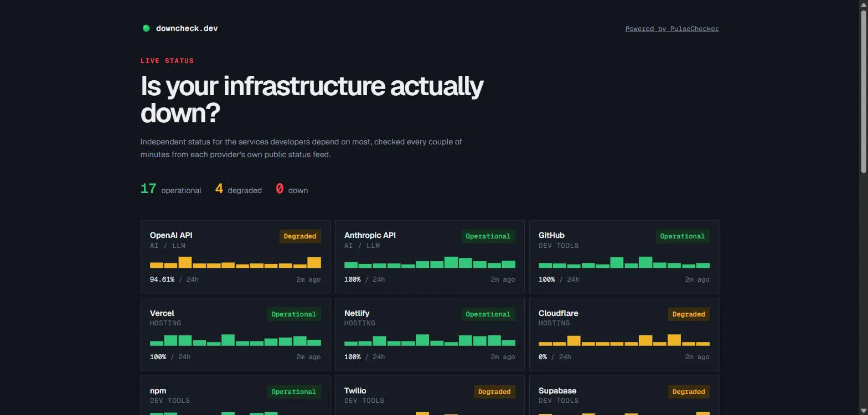Select the OpenAI API card title
The image size is (868, 415).
coord(171,235)
